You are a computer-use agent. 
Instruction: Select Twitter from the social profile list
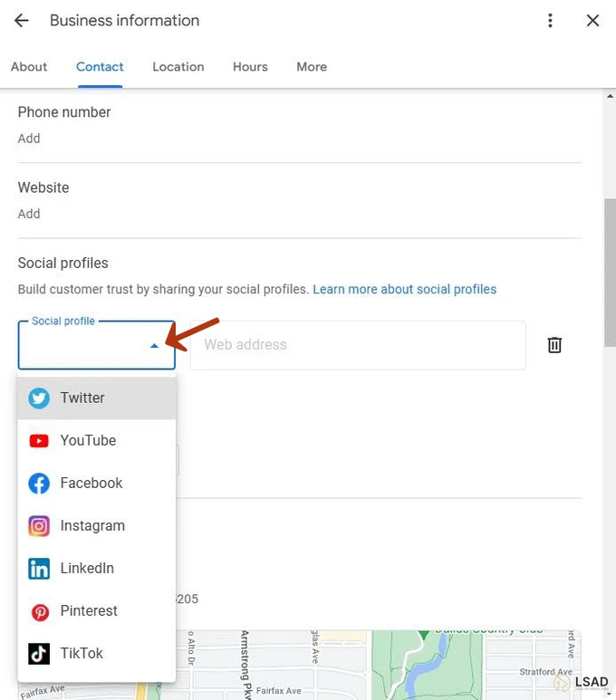(x=97, y=398)
